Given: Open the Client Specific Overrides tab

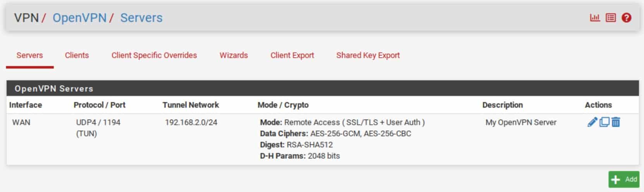Looking at the screenshot, I should coord(154,55).
